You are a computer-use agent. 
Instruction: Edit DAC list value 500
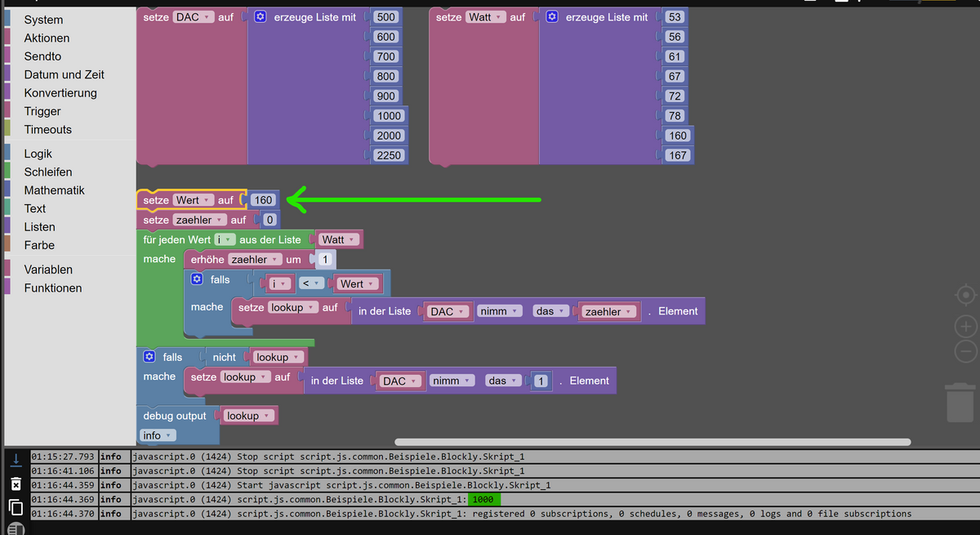(386, 17)
